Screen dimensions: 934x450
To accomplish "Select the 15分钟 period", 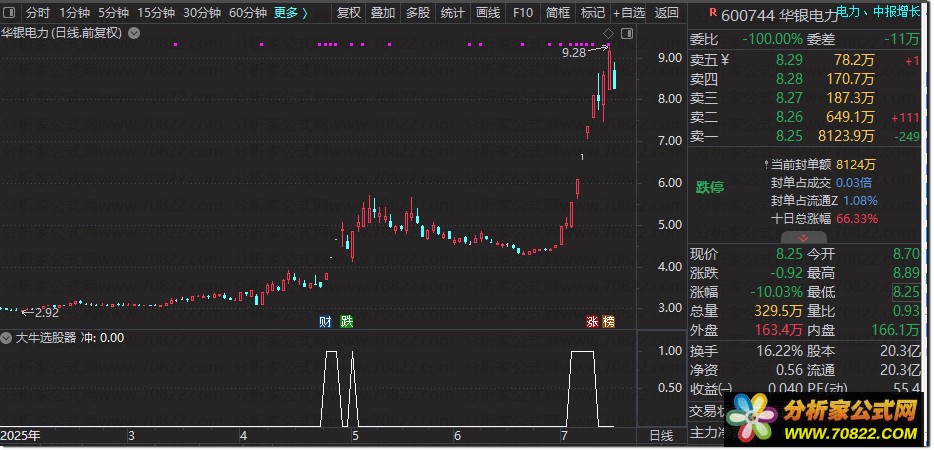I will pyautogui.click(x=155, y=13).
